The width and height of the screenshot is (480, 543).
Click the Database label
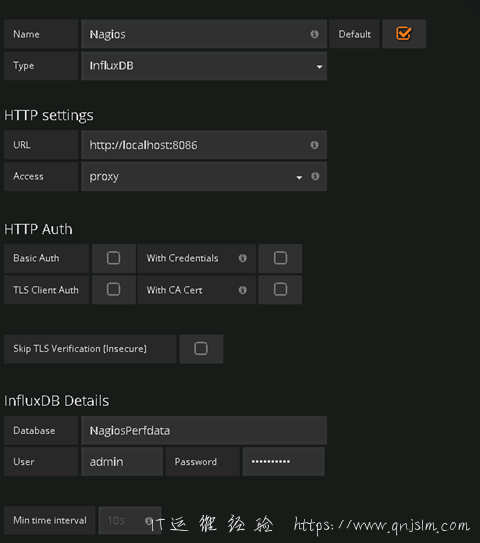(34, 430)
